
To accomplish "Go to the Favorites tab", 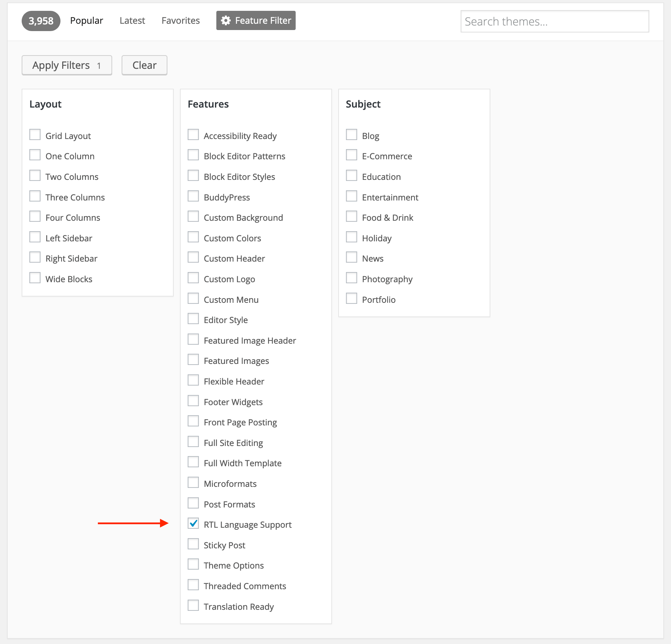I will coord(180,21).
